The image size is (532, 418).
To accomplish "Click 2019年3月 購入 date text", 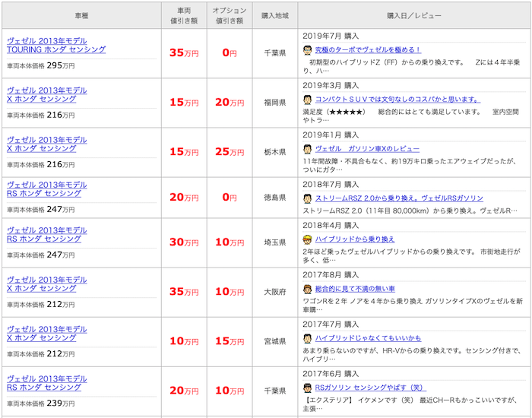I will (x=331, y=85).
